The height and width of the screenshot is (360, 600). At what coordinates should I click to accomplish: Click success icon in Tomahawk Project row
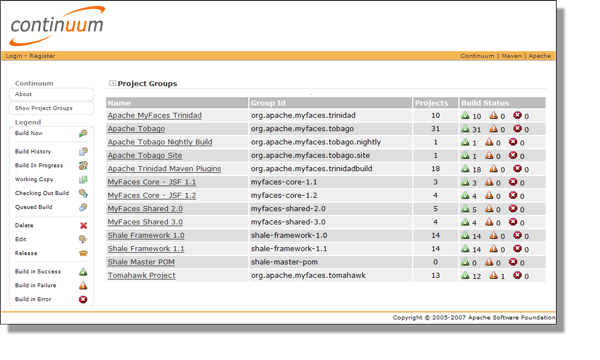(x=465, y=275)
